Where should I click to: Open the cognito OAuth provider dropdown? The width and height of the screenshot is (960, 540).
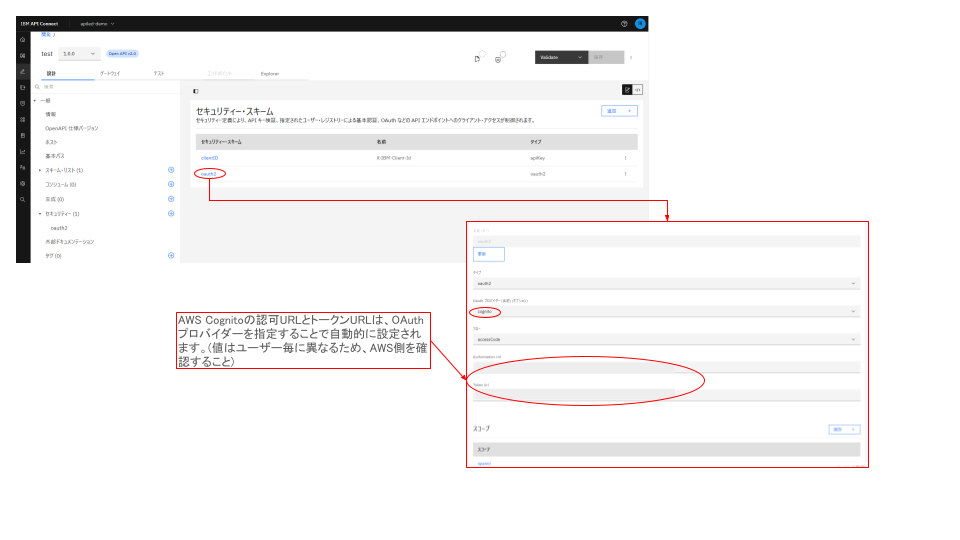coord(666,312)
